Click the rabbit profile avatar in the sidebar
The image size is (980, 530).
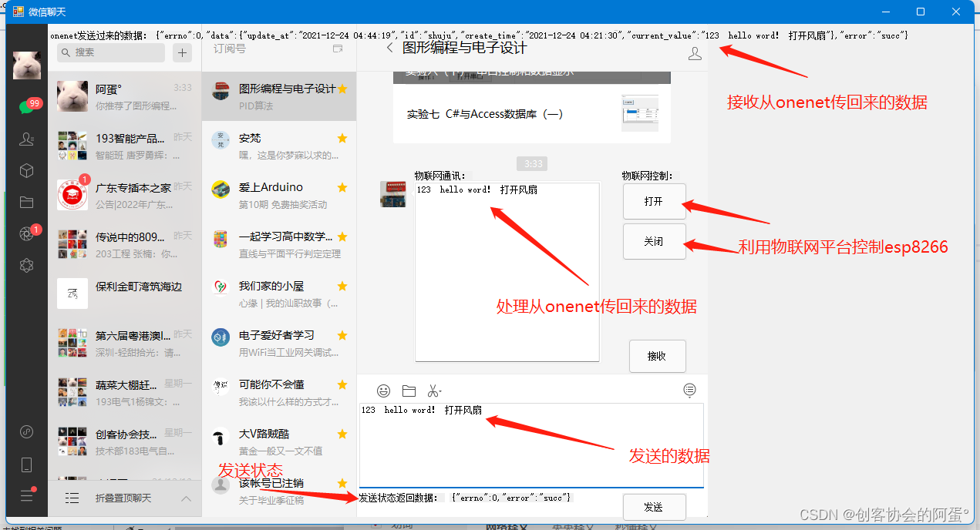(x=27, y=65)
